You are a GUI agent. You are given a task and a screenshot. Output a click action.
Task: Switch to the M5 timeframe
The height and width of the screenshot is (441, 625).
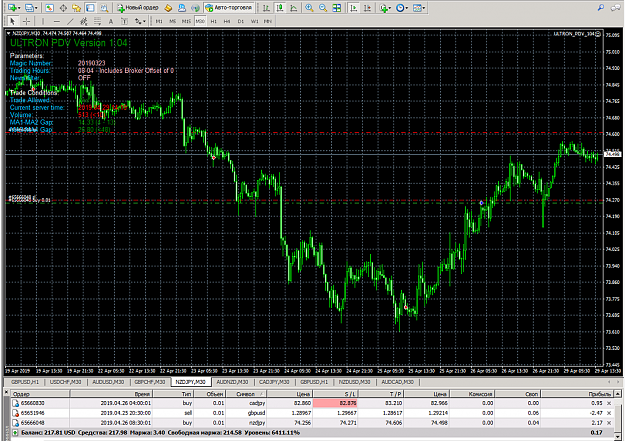pyautogui.click(x=173, y=21)
